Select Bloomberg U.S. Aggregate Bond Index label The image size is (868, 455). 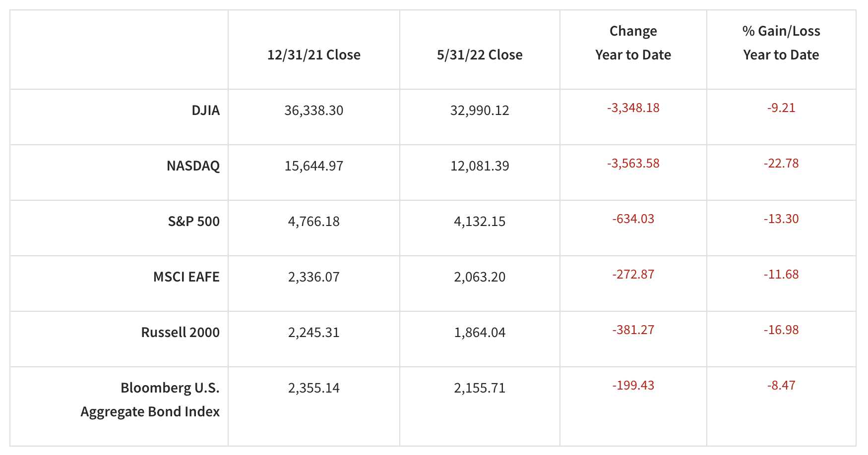[150, 399]
